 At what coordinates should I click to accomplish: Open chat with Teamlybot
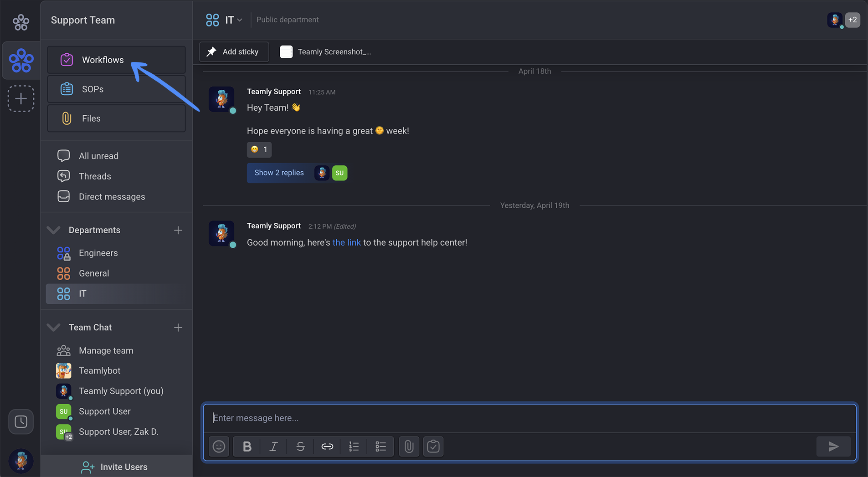click(x=99, y=371)
